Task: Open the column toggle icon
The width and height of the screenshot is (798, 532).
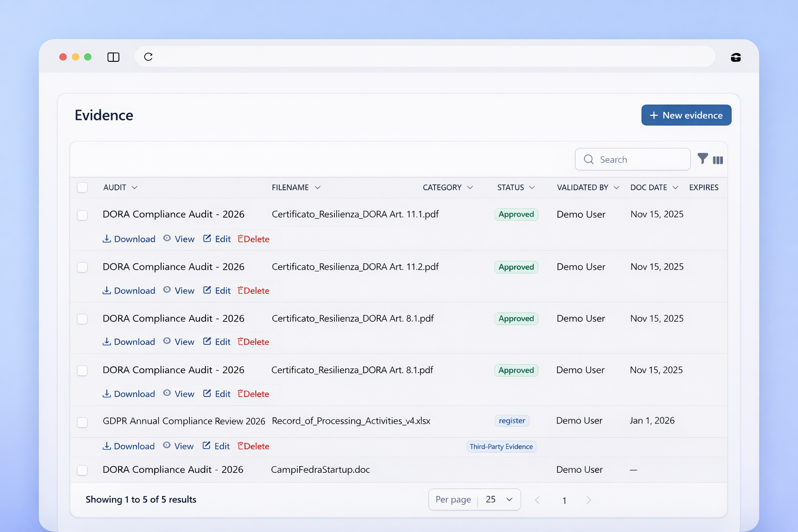Action: 718,160
